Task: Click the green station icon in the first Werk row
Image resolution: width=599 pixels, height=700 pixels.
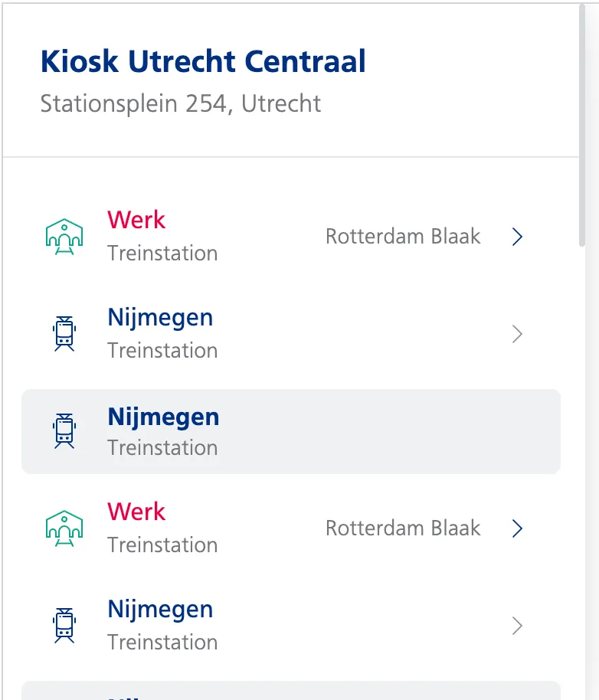Action: (x=64, y=237)
